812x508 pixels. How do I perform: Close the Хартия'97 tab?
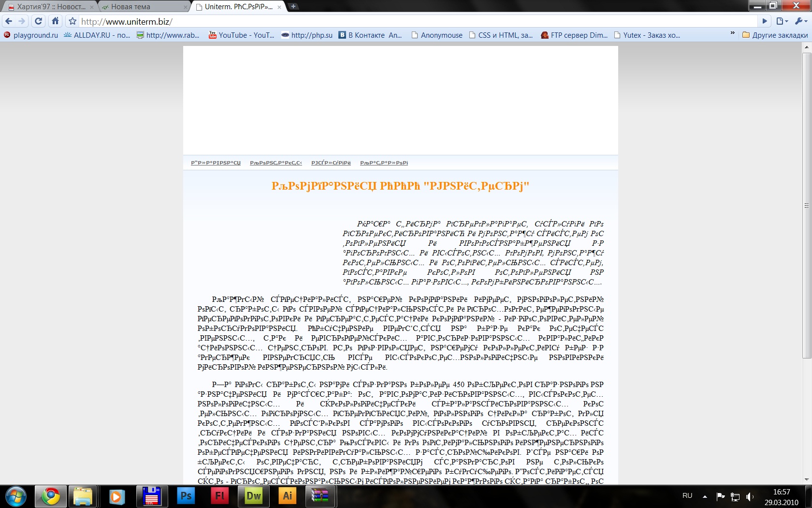(92, 7)
